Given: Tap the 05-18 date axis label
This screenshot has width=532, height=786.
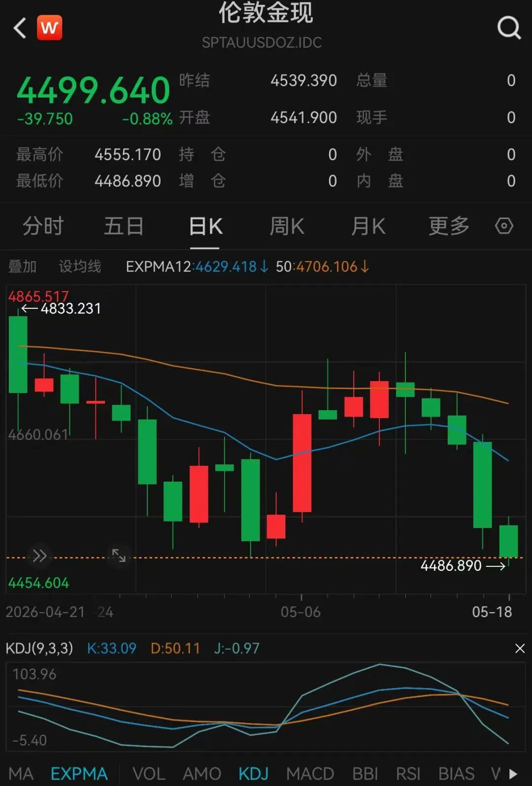Looking at the screenshot, I should click(x=492, y=612).
